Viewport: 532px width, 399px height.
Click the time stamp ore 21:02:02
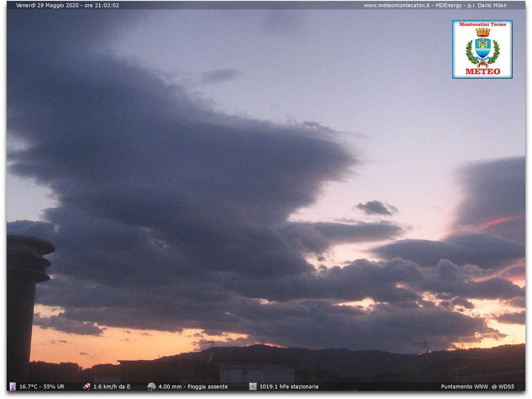point(102,5)
